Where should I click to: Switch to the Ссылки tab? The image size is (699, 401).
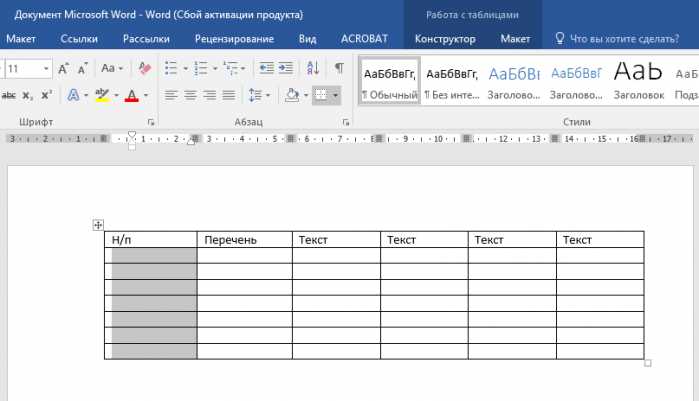tap(79, 39)
